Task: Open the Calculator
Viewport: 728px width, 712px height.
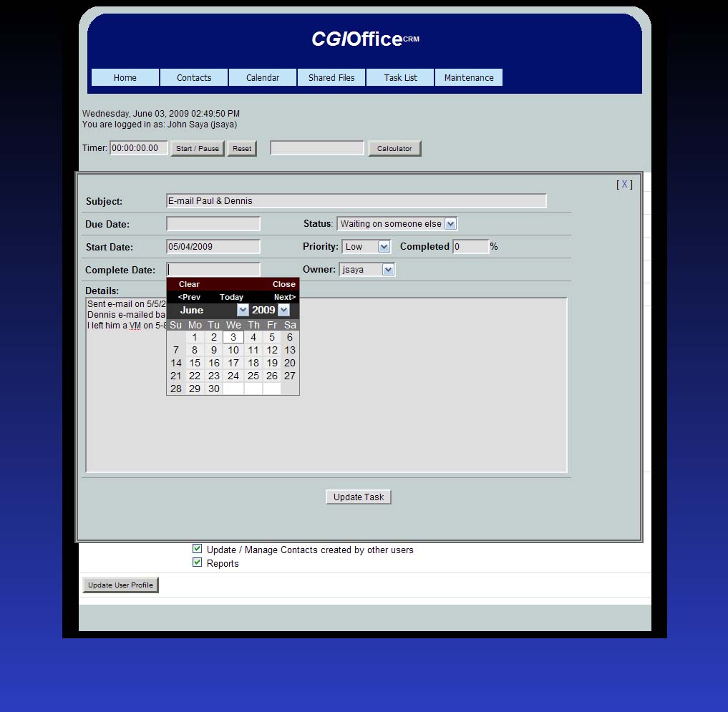Action: click(x=394, y=149)
